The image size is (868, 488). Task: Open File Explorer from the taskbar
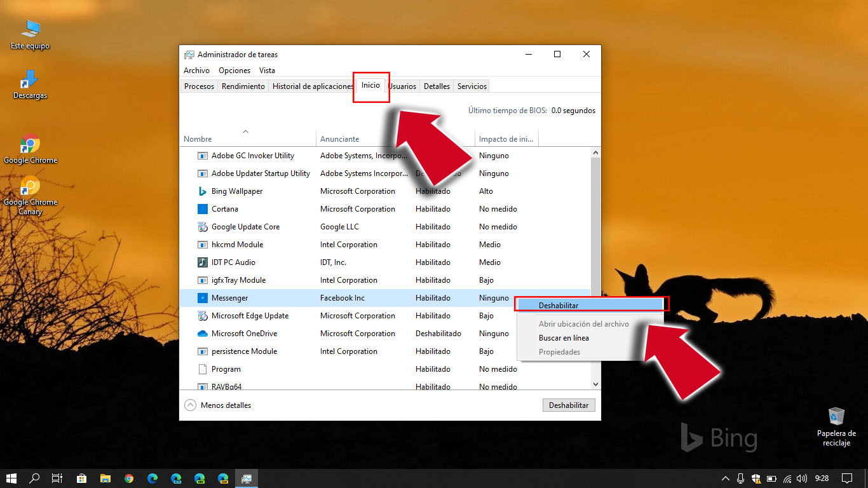pos(105,478)
